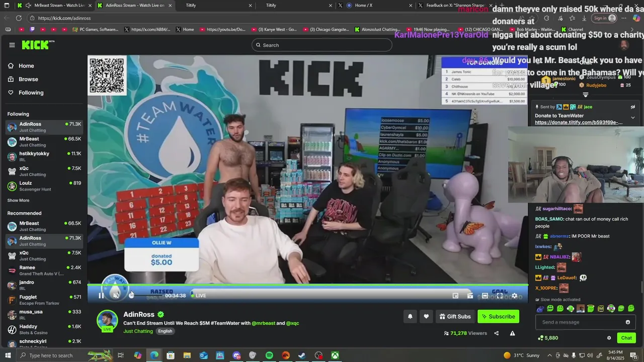644x362 pixels.
Task: Open musa_usa in Recommended channels
Action: click(44, 315)
